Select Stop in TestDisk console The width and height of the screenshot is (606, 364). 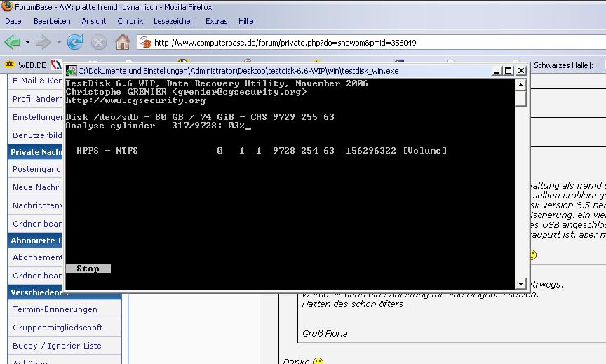[88, 269]
